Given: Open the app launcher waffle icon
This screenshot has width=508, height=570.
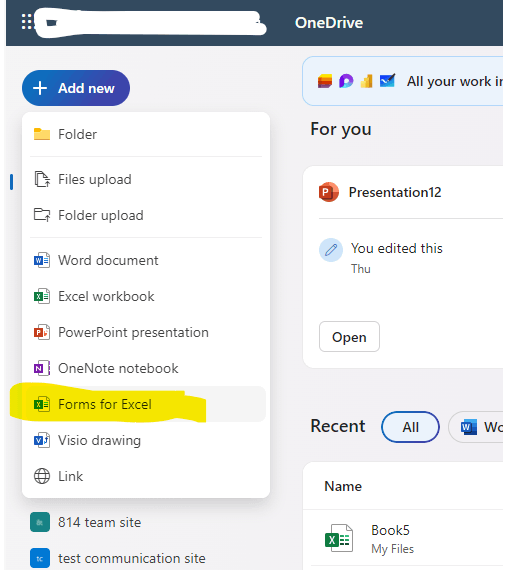Looking at the screenshot, I should click(27, 22).
